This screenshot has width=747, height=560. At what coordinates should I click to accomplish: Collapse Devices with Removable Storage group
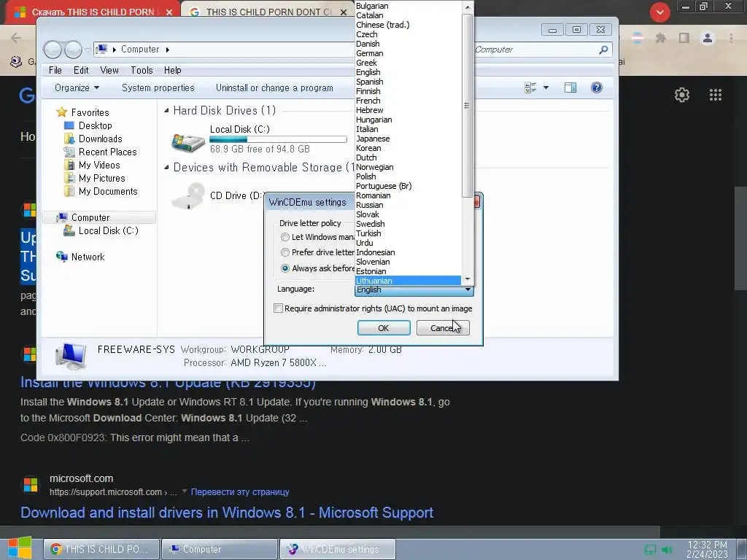pyautogui.click(x=166, y=167)
